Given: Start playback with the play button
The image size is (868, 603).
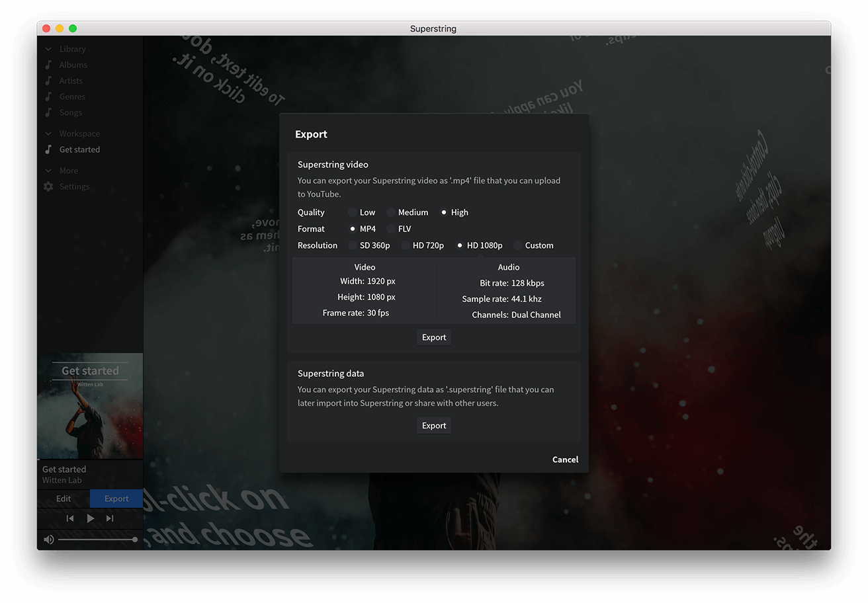Looking at the screenshot, I should pos(91,518).
